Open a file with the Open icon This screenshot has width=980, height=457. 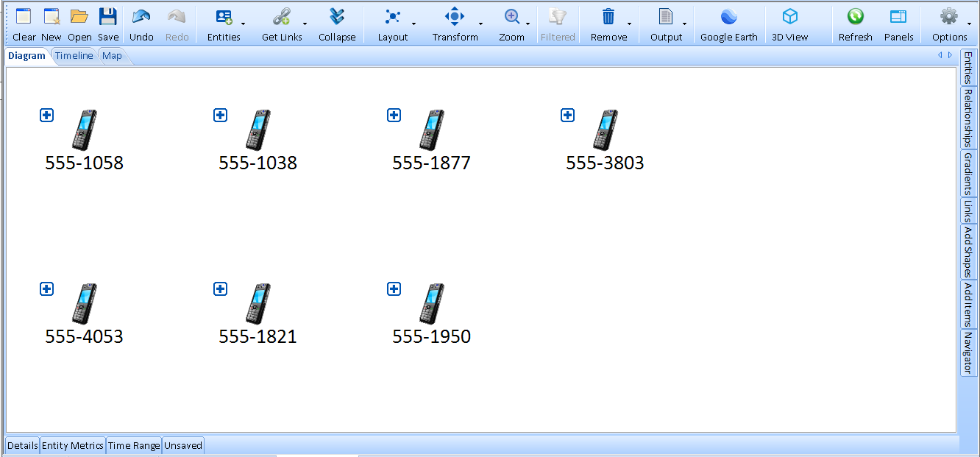coord(79,17)
